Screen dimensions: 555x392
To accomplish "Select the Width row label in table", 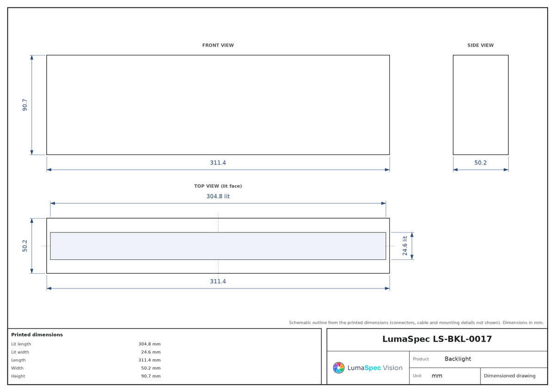I will tap(18, 368).
